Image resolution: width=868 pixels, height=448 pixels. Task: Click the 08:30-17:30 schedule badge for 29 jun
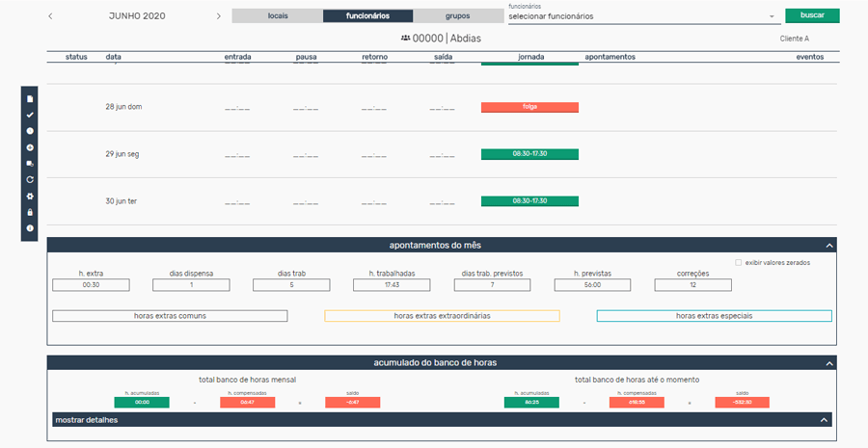click(529, 154)
